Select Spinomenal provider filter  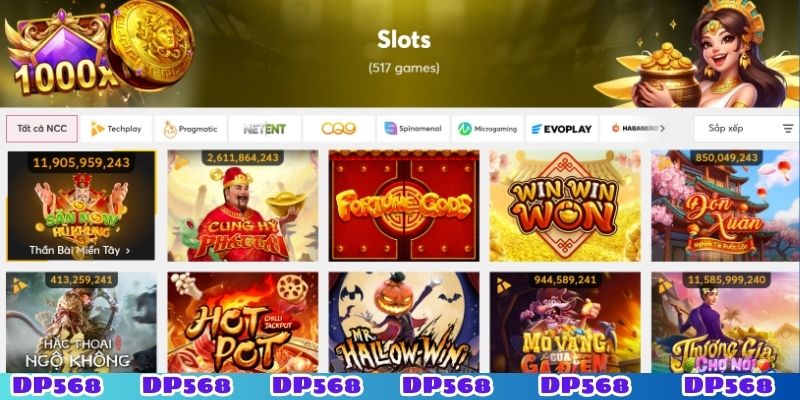(413, 129)
